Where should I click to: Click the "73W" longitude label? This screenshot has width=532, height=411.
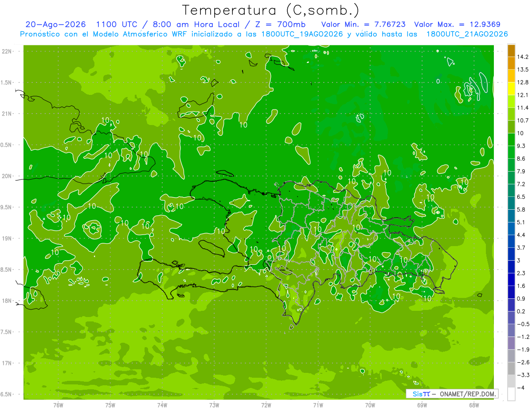[x=214, y=405]
